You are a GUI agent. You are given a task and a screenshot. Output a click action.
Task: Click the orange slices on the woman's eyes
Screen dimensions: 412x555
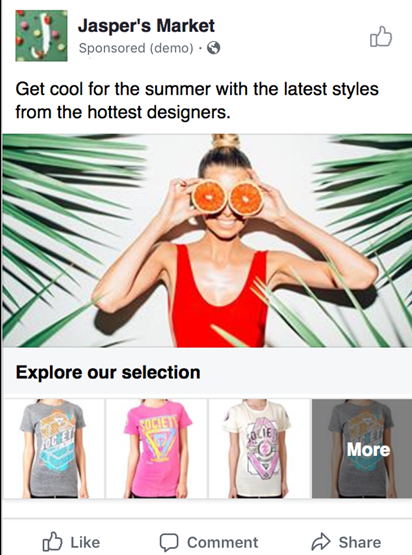[227, 198]
